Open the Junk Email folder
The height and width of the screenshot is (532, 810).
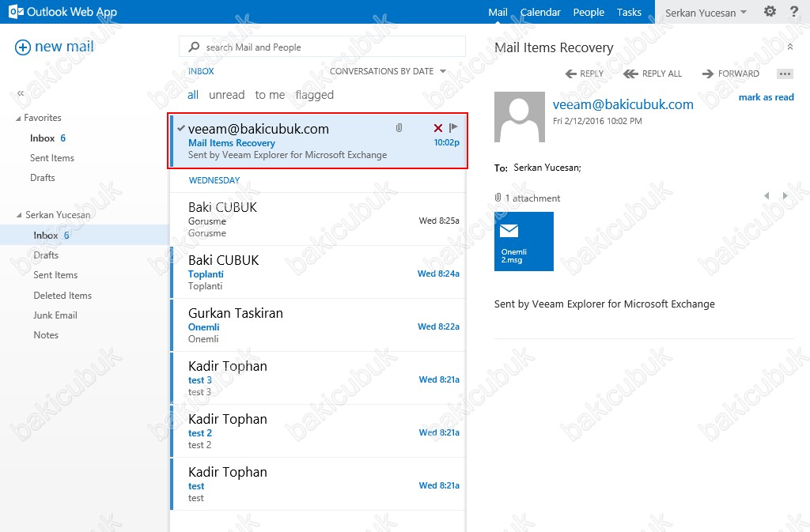click(55, 315)
